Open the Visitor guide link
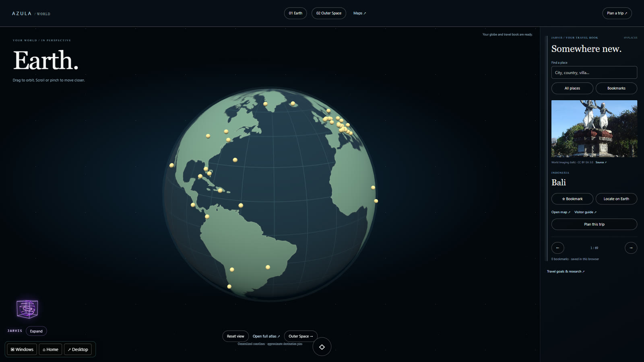This screenshot has width=644, height=362. tap(585, 212)
